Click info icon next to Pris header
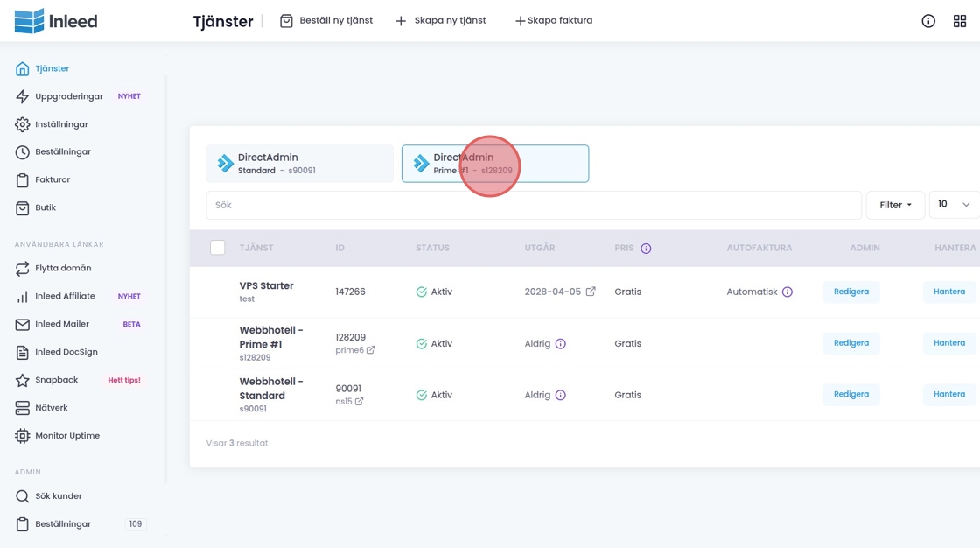 tap(646, 249)
